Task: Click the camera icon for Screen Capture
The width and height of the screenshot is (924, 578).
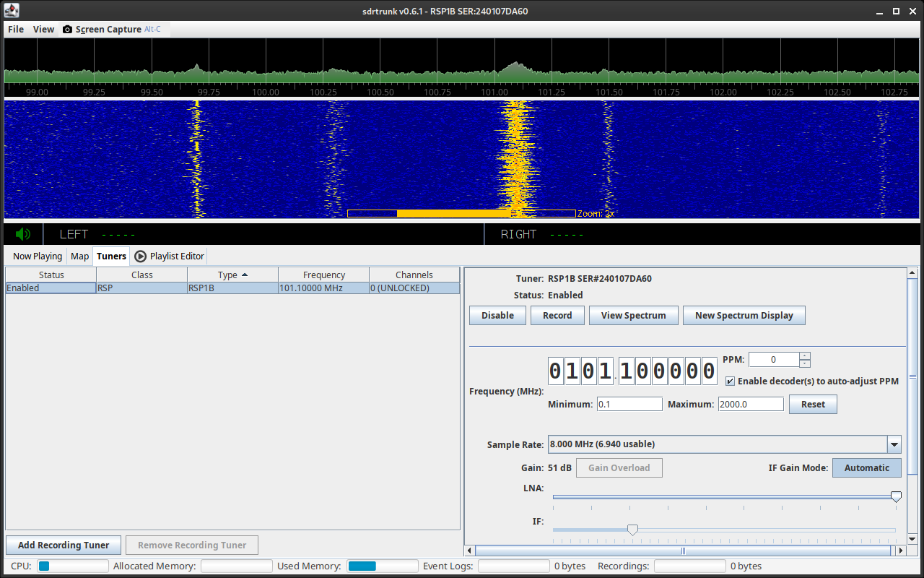Action: pyautogui.click(x=68, y=30)
